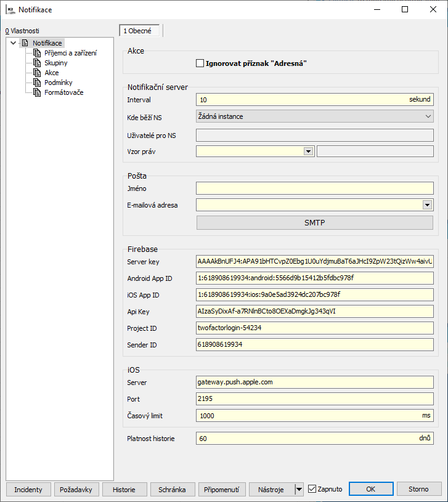
Task: Minimize the Notifikace window
Action: click(377, 9)
